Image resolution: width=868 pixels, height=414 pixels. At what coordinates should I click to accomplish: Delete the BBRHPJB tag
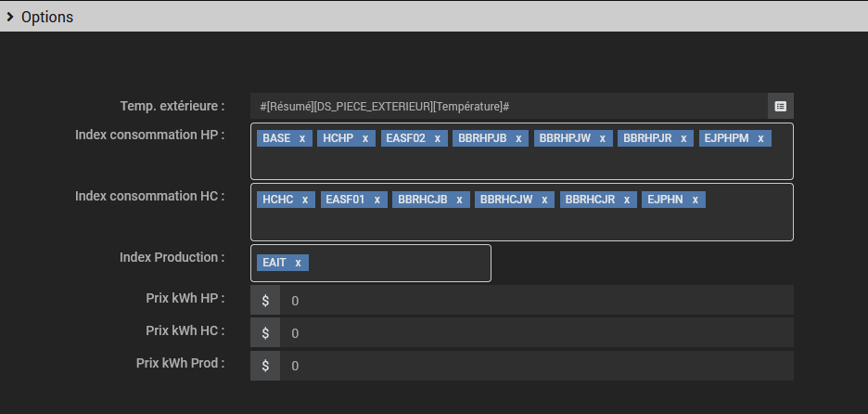(x=518, y=138)
